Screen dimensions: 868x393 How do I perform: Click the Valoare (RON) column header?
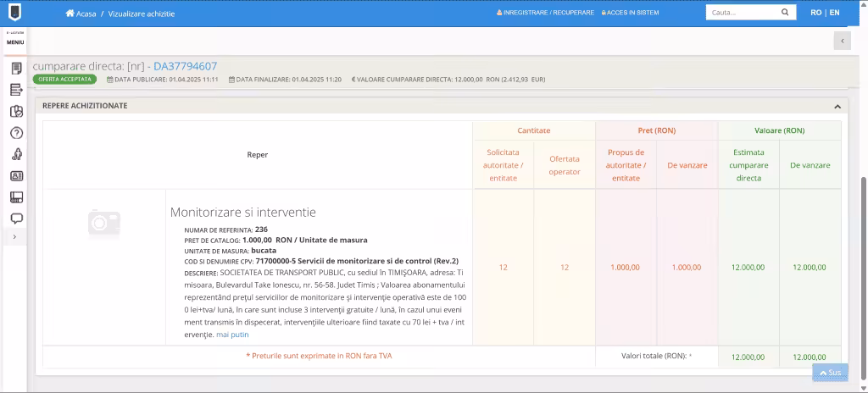click(x=780, y=131)
